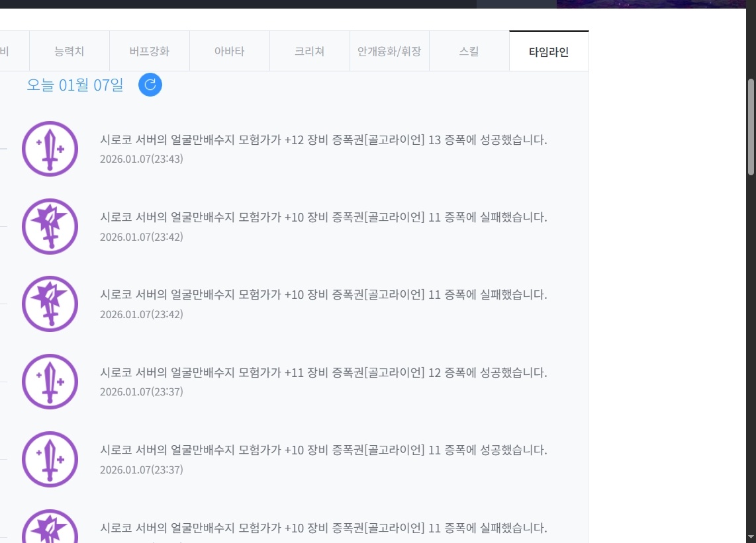The width and height of the screenshot is (756, 543).
Task: Click the sword icon for the 12 증폭 success entry
Action: point(50,382)
